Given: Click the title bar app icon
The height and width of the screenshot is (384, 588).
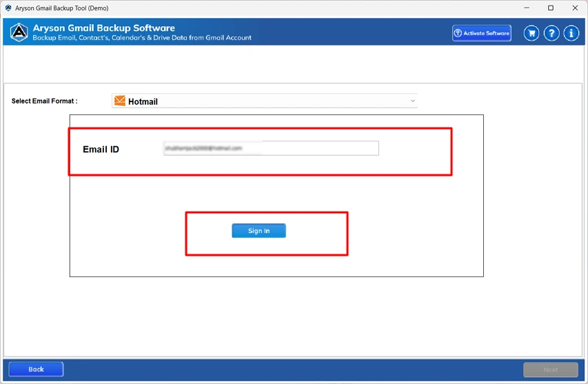Looking at the screenshot, I should (x=8, y=8).
